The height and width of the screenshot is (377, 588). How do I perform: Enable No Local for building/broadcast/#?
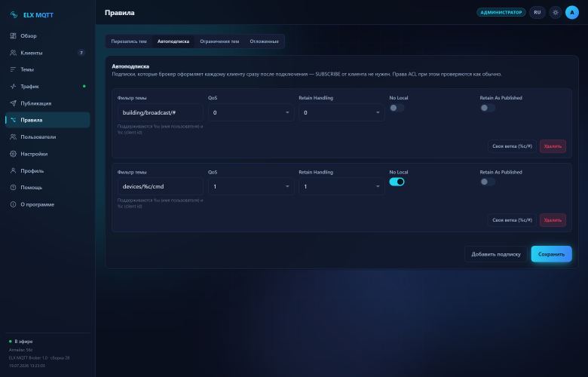[x=397, y=108]
